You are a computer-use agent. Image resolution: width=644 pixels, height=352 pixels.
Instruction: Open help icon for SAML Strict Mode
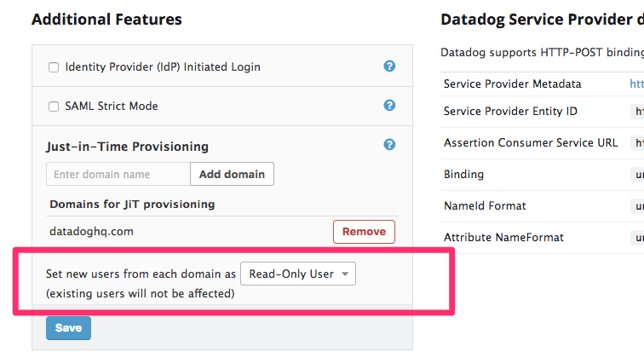click(389, 106)
